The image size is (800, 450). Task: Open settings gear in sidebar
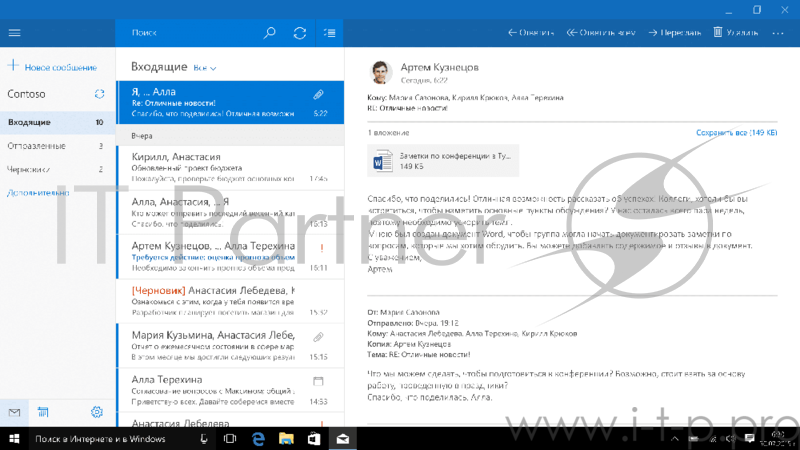(x=96, y=412)
